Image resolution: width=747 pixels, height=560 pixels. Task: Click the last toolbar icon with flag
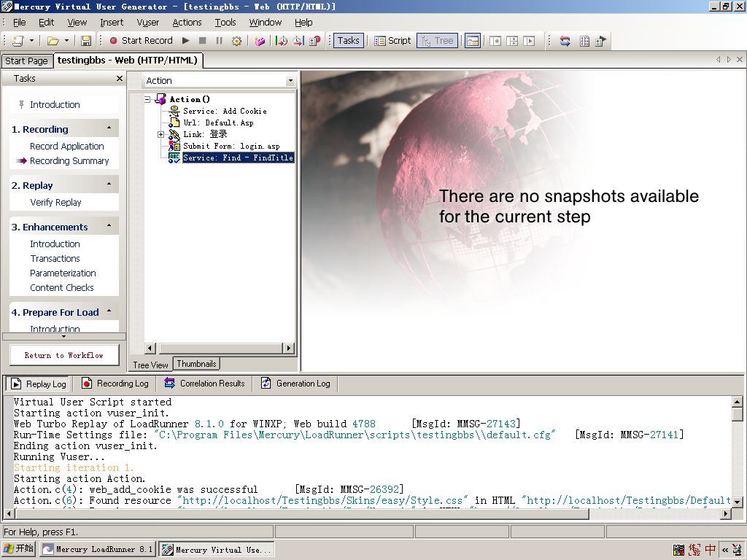point(601,41)
